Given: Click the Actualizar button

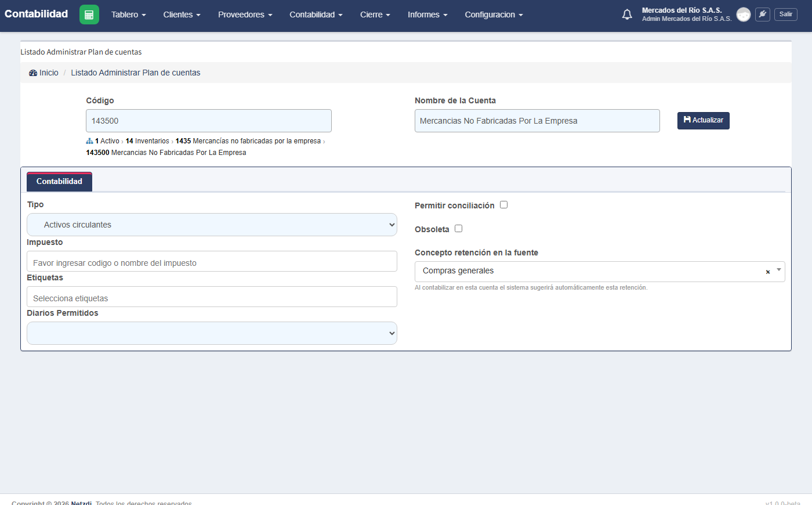Looking at the screenshot, I should pos(704,121).
